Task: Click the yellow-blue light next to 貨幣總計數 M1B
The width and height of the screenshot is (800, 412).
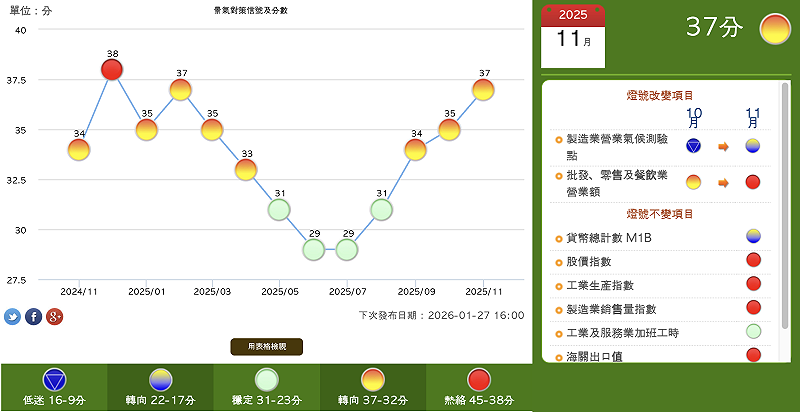Action: (753, 237)
